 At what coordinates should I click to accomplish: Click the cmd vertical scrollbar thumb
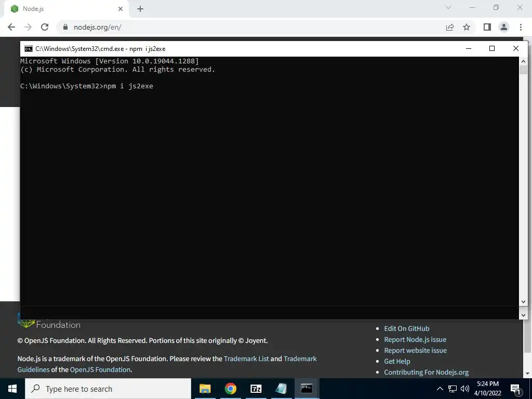(x=523, y=70)
